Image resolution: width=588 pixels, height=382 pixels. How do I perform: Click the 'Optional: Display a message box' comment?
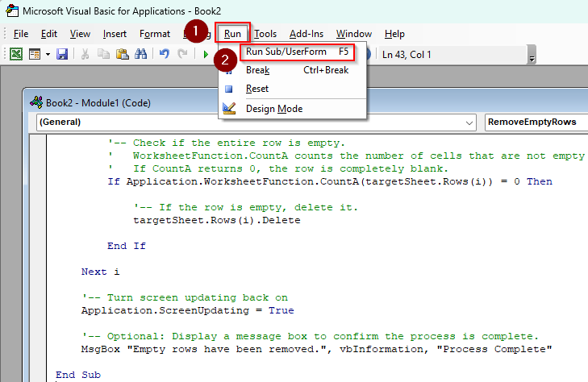pos(310,336)
